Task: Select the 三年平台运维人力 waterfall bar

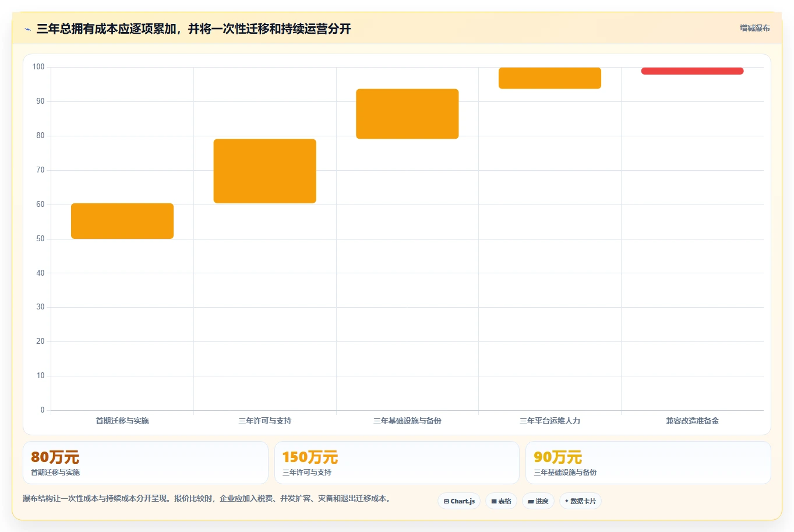Action: [550, 78]
